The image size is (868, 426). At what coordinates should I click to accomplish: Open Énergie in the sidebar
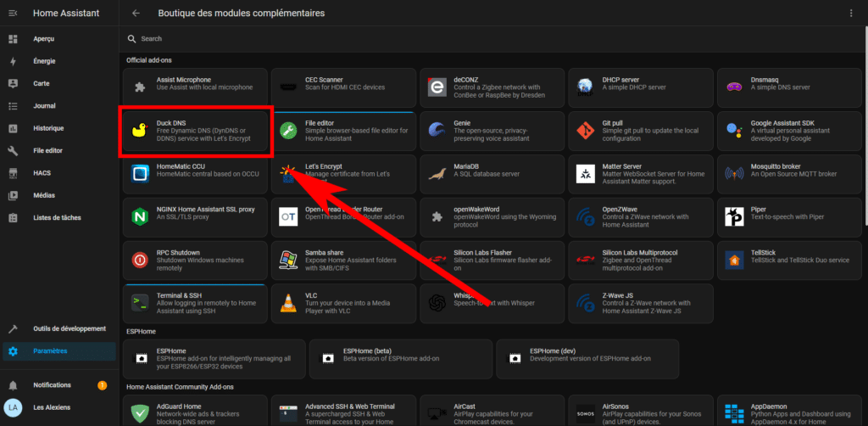pos(59,61)
